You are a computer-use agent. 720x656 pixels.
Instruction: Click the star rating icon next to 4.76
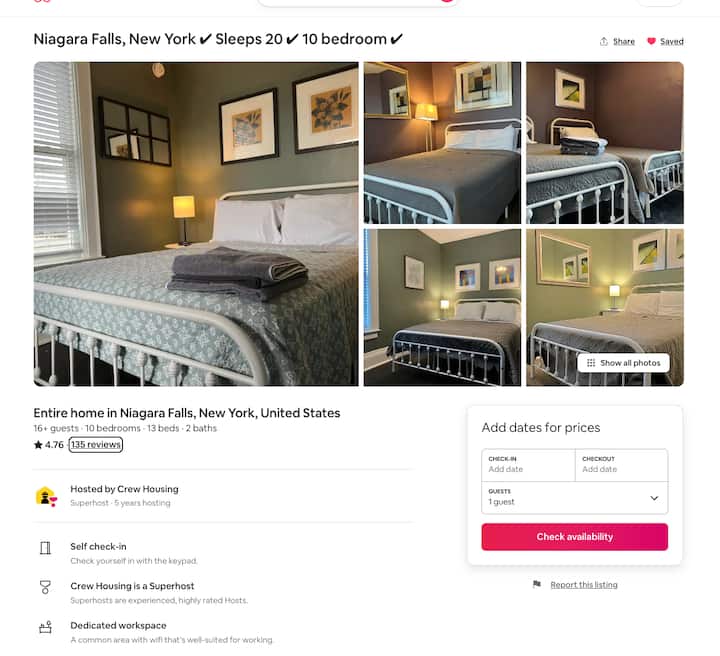pos(38,444)
